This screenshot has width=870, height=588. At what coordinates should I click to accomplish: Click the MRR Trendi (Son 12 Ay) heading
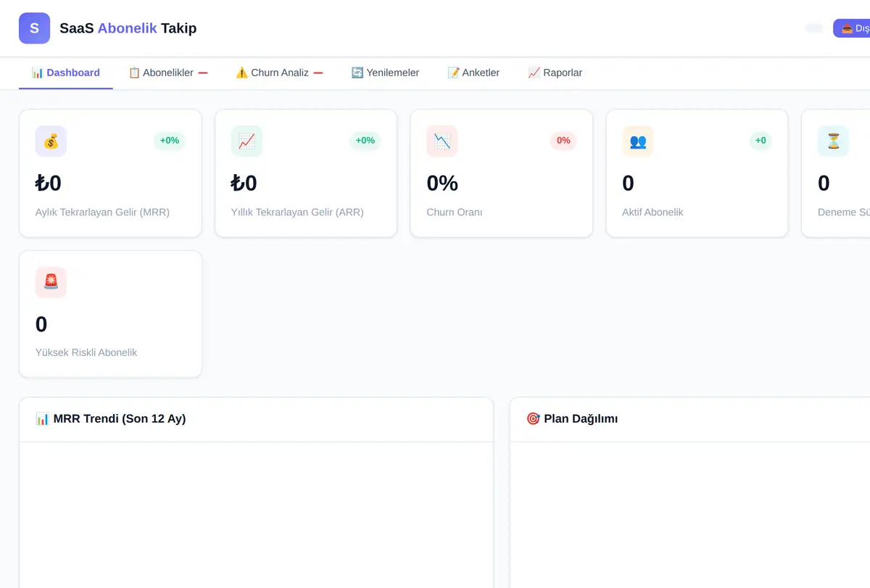click(x=120, y=418)
